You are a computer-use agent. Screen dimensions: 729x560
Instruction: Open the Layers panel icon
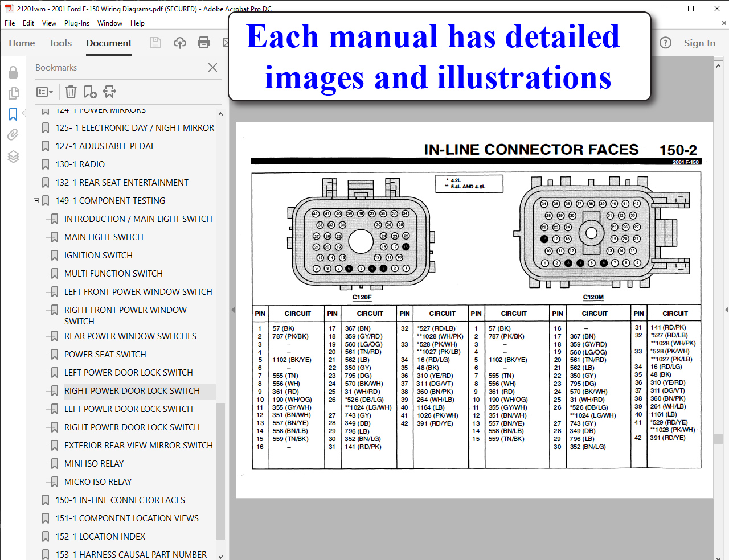[13, 157]
